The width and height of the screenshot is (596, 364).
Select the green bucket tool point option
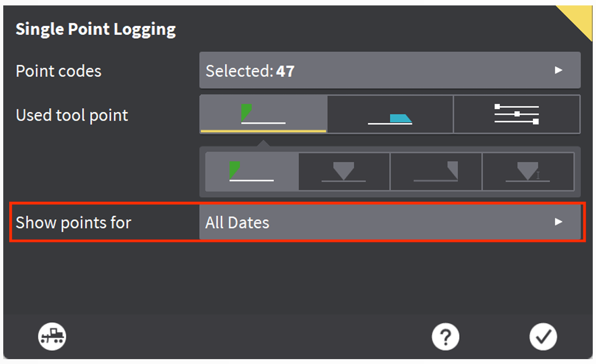pos(263,114)
